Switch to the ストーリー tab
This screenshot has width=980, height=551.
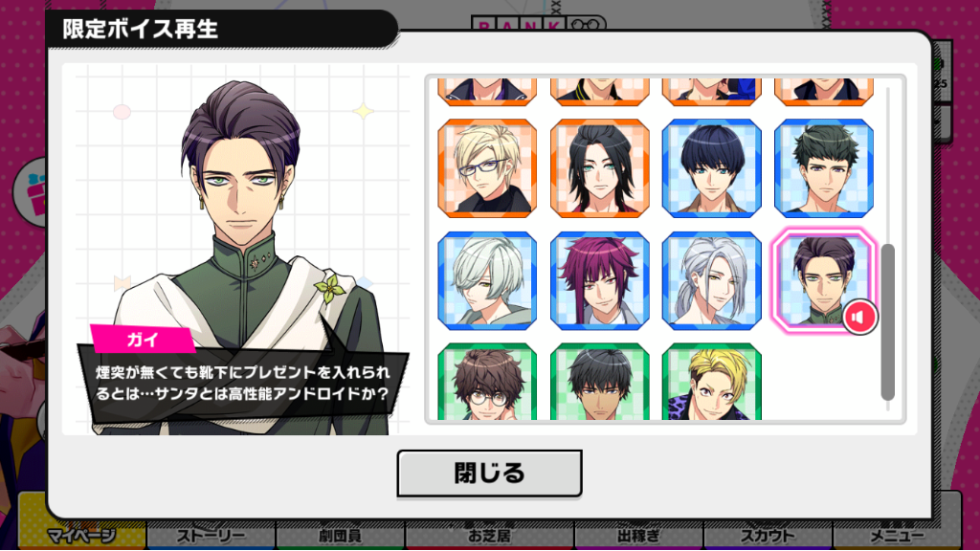coord(211,536)
